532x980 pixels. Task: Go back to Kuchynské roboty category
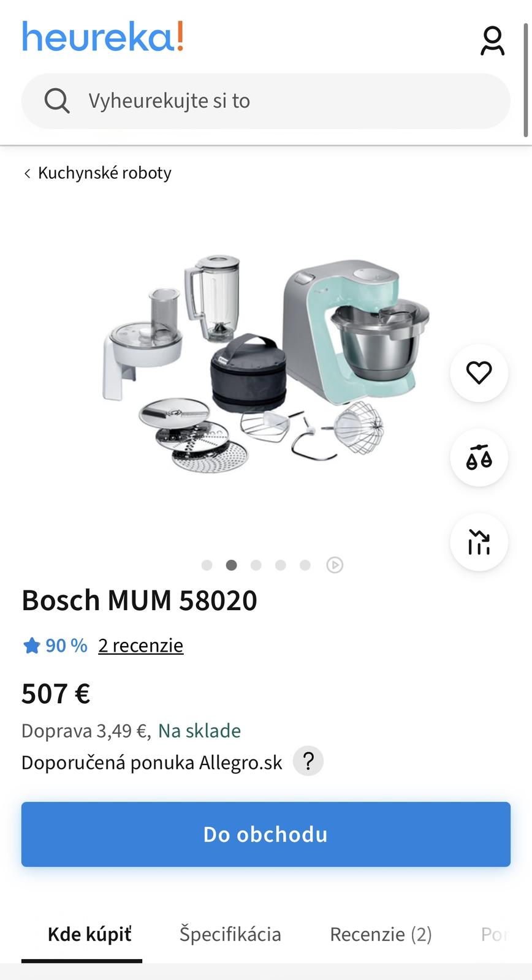[x=97, y=173]
